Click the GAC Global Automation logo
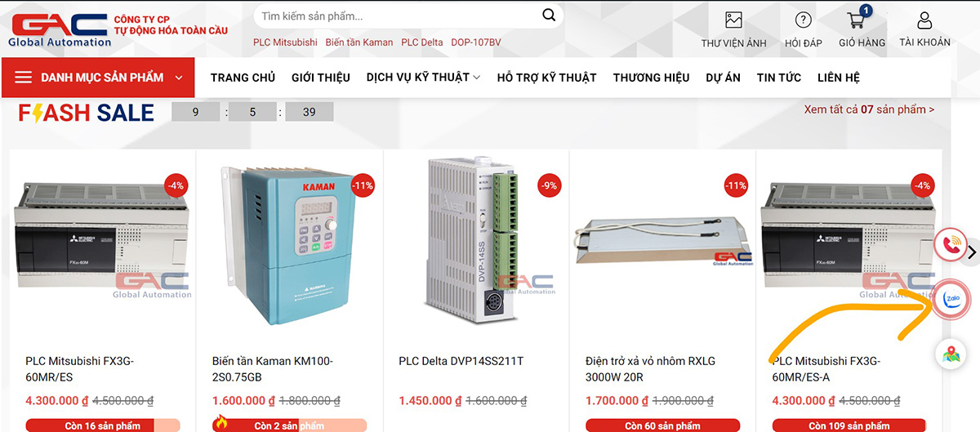 pos(60,29)
